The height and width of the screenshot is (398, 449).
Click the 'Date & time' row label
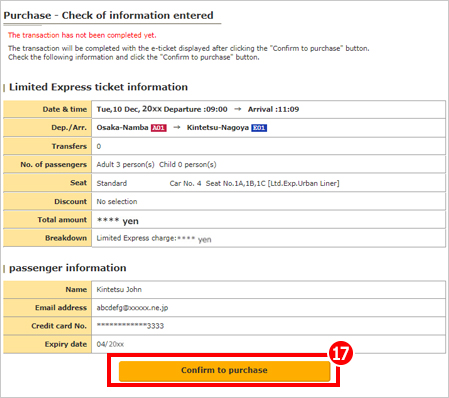(65, 109)
